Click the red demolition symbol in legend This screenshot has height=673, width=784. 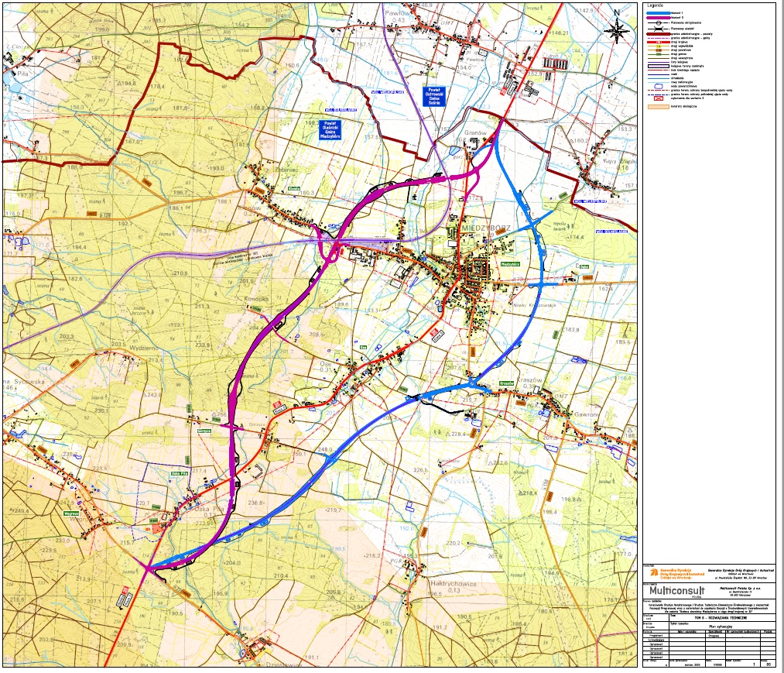658,99
